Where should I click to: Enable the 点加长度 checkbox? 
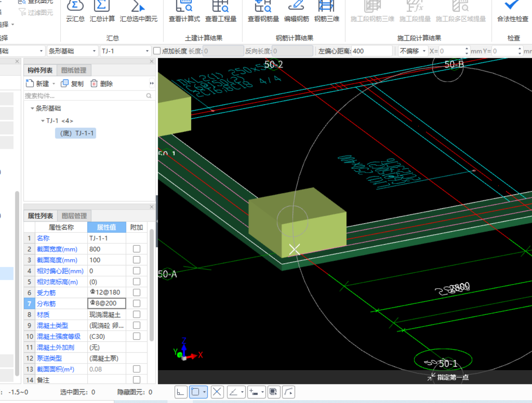pyautogui.click(x=157, y=51)
